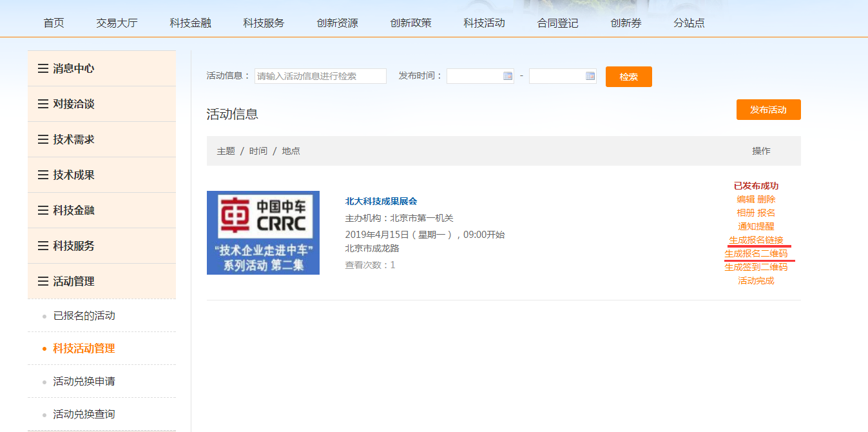Click the end 发布时间 date field
868x432 pixels.
pos(563,76)
